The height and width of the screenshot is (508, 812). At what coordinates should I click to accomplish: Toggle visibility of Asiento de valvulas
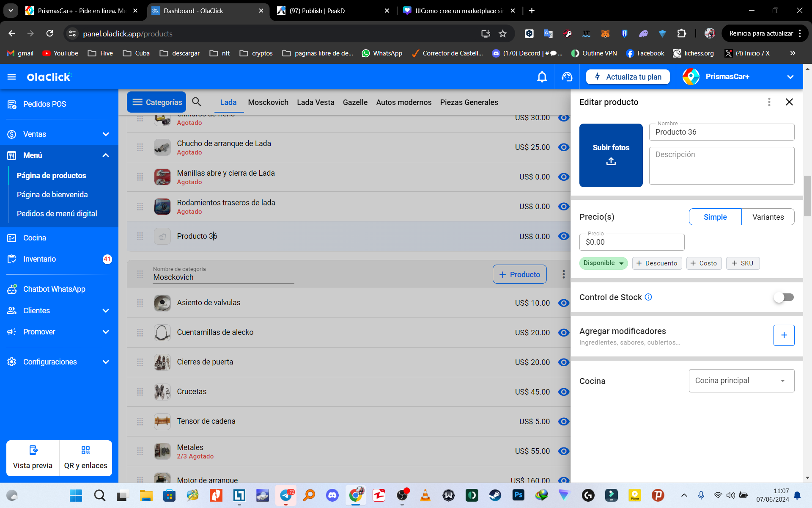[x=563, y=303]
